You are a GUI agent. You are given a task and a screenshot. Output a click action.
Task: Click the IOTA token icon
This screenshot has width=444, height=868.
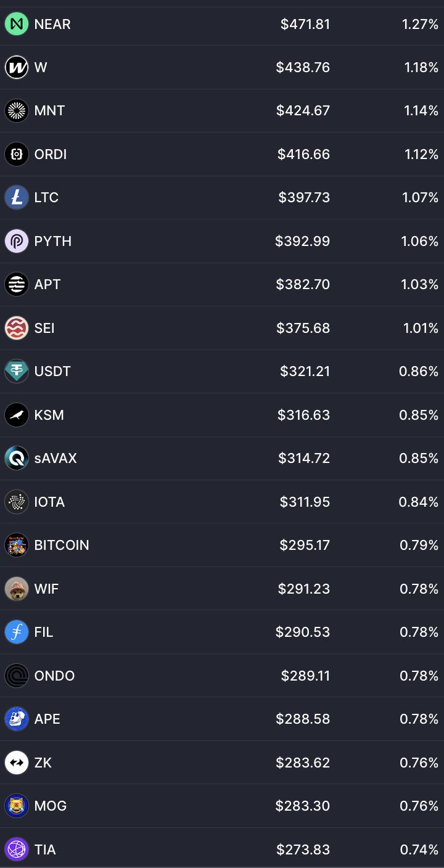click(17, 502)
